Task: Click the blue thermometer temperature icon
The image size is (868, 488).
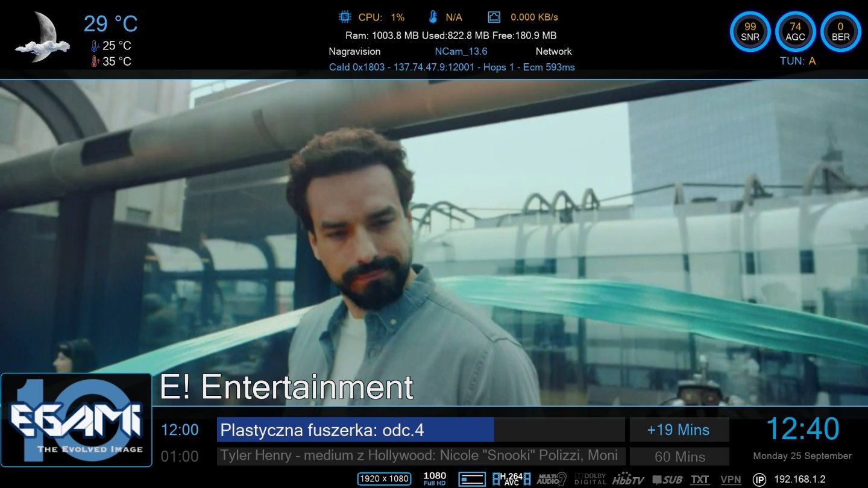Action: [x=433, y=17]
